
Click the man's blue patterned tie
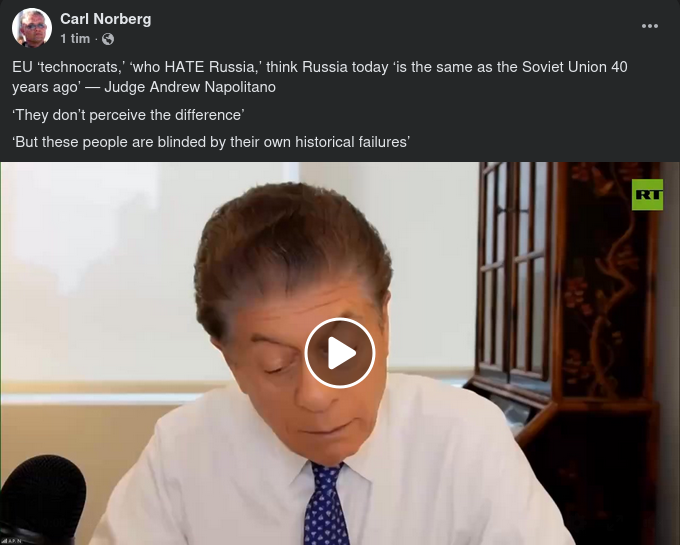[x=326, y=505]
